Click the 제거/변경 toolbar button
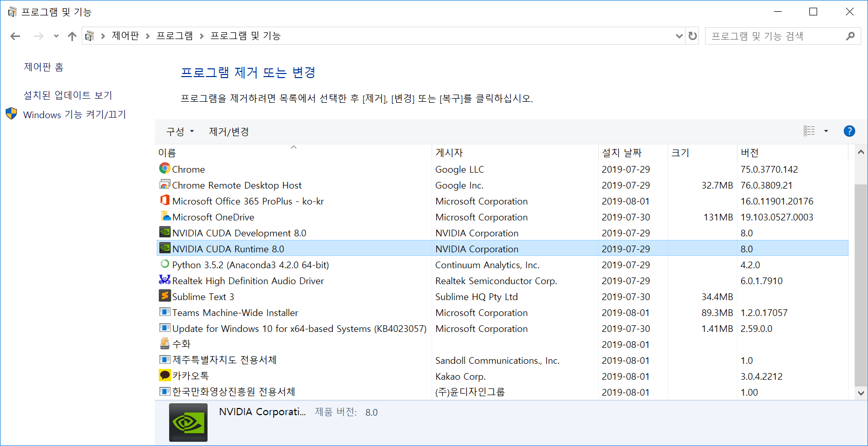This screenshot has width=868, height=446. point(229,132)
